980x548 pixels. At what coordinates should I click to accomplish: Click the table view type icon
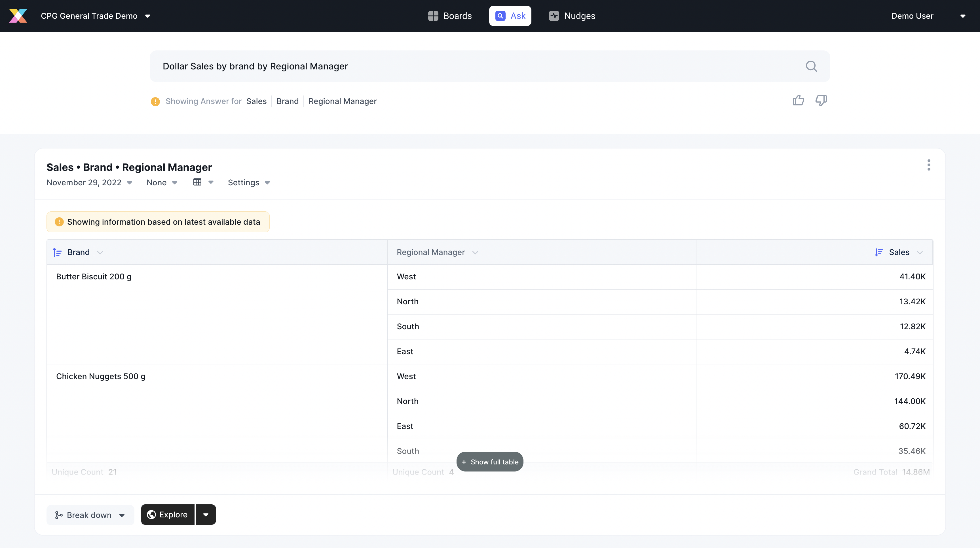click(x=197, y=182)
